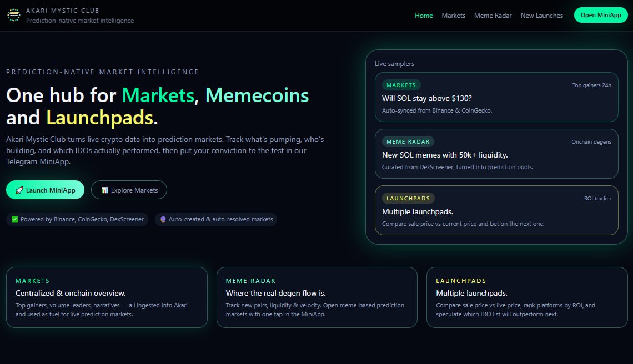Click the MEME RADAR tag badge

(x=408, y=141)
